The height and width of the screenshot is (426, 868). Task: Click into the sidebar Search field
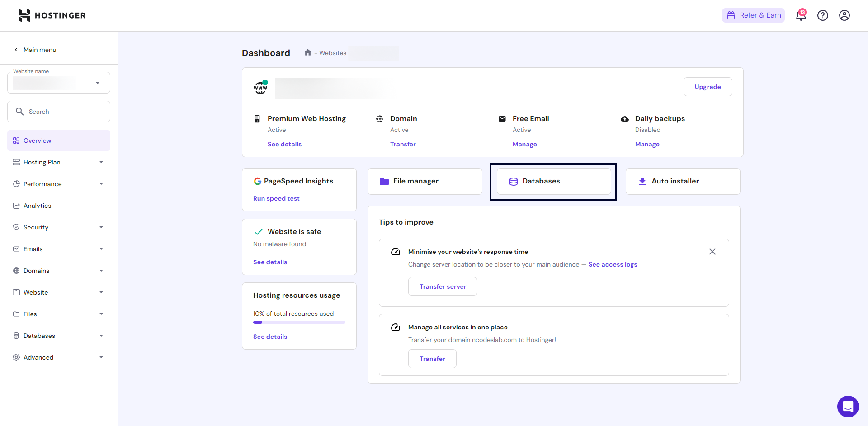click(x=59, y=112)
